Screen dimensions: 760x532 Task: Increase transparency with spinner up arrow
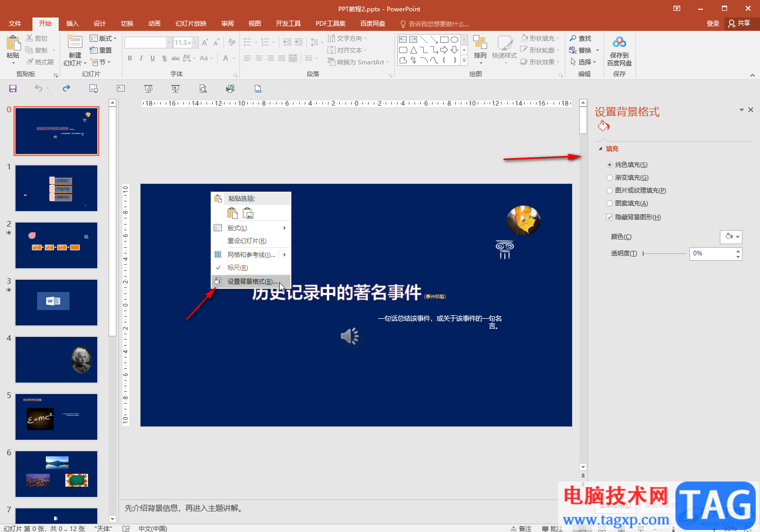click(738, 251)
